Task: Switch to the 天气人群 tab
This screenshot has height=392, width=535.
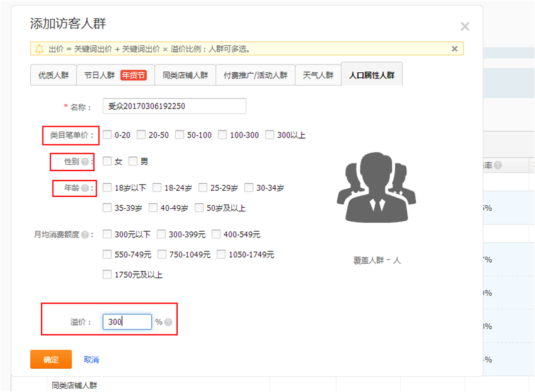Action: [x=318, y=75]
